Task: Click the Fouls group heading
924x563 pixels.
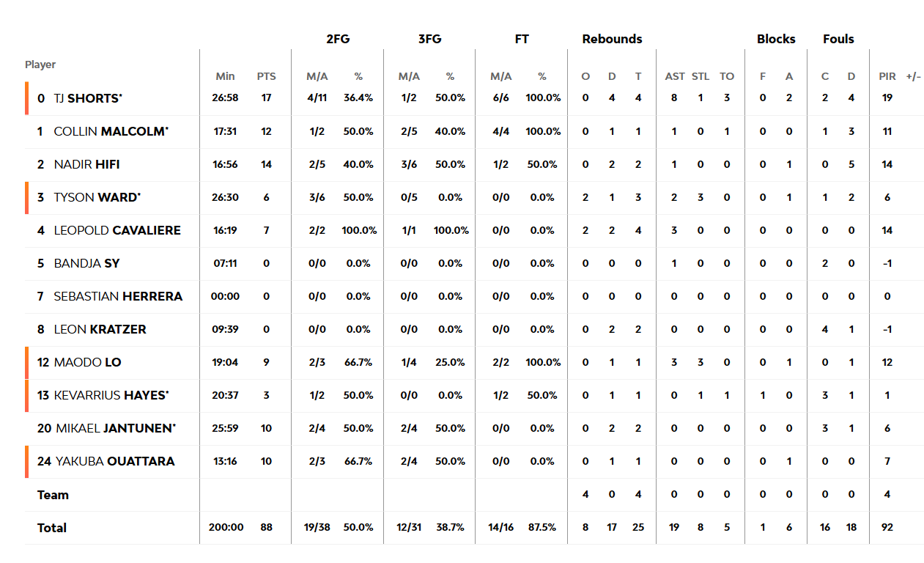Action: coord(838,39)
